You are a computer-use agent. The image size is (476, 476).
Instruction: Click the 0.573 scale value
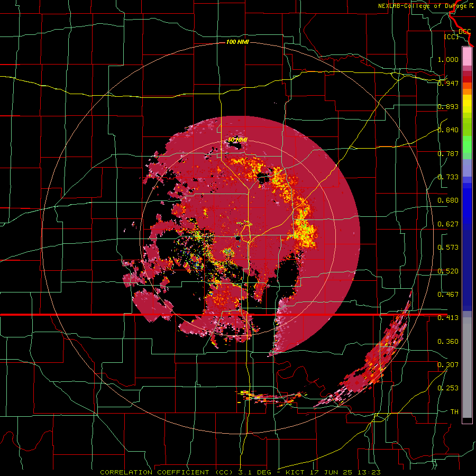(448, 248)
